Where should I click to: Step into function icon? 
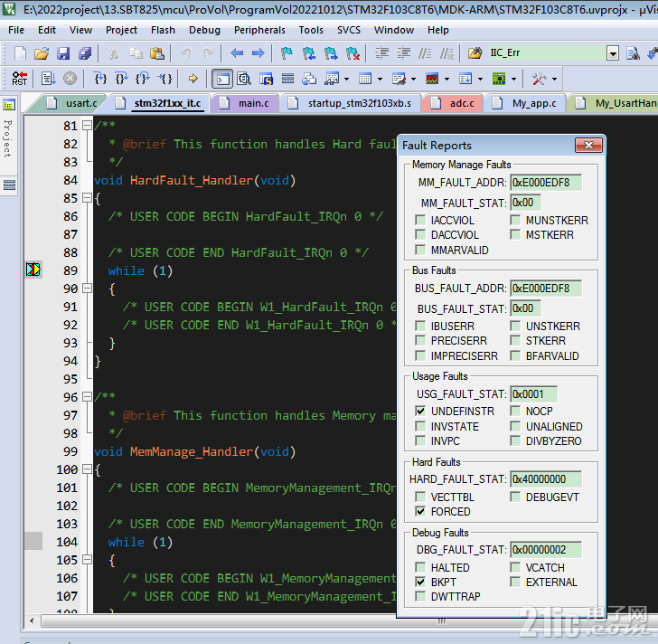pos(100,79)
